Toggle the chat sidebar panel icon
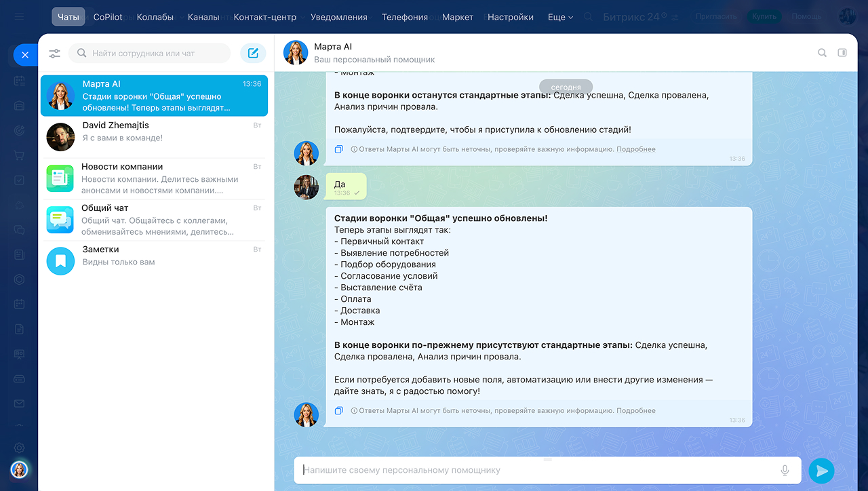 [842, 53]
